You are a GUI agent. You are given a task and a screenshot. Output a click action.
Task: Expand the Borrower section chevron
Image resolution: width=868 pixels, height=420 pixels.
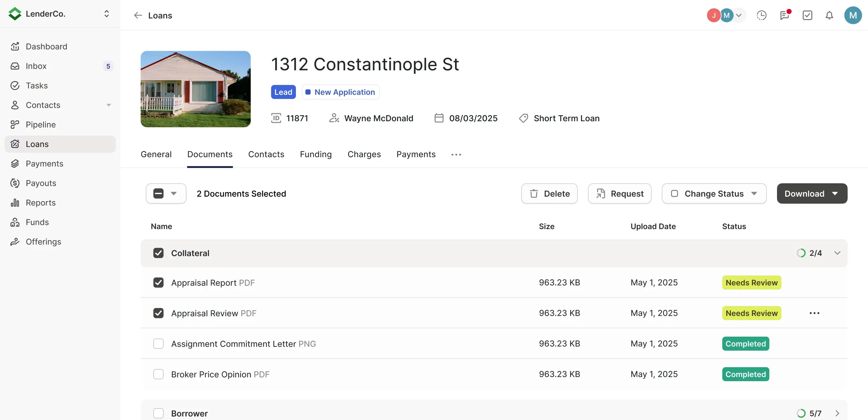coord(837,413)
